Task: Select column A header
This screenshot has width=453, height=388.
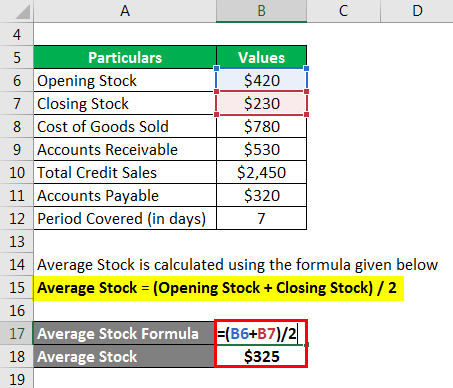Action: tap(125, 11)
